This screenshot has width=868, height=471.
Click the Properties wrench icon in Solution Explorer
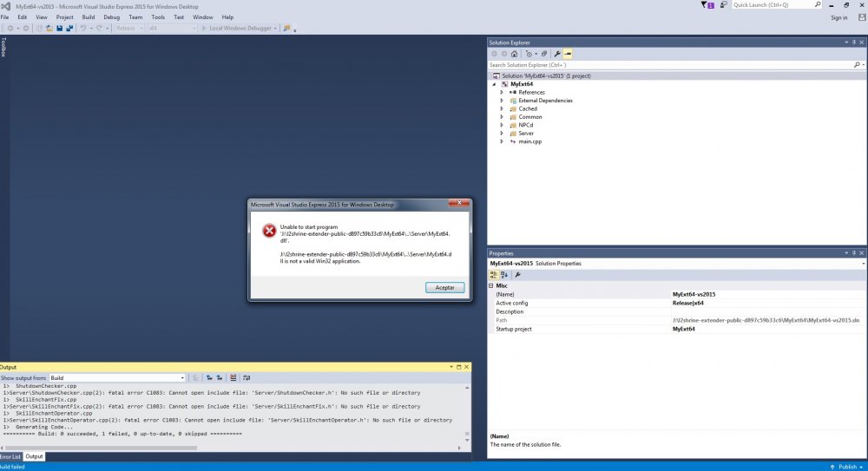(557, 54)
